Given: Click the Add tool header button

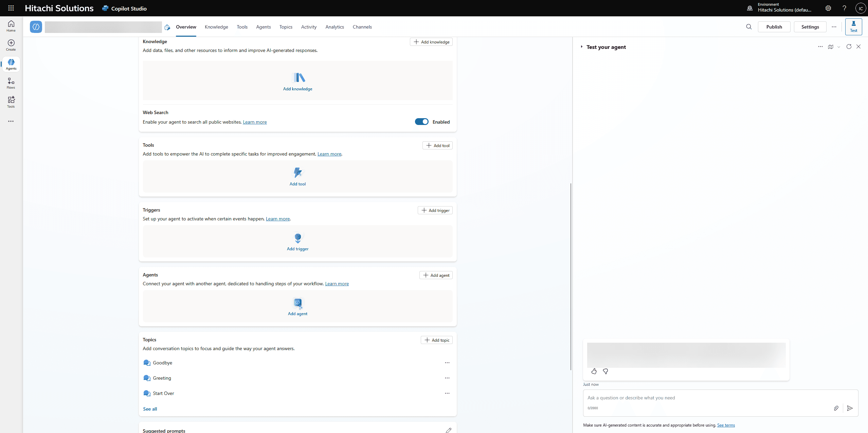Looking at the screenshot, I should [x=437, y=145].
